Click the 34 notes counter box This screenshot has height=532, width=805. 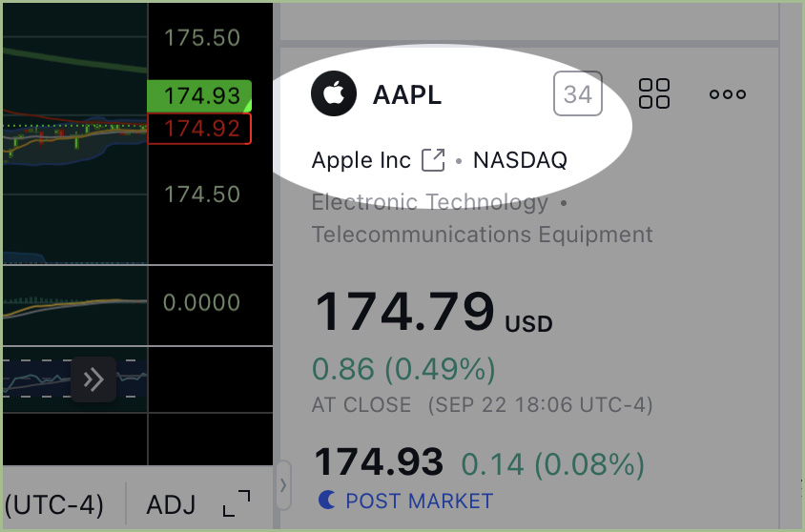[x=578, y=93]
